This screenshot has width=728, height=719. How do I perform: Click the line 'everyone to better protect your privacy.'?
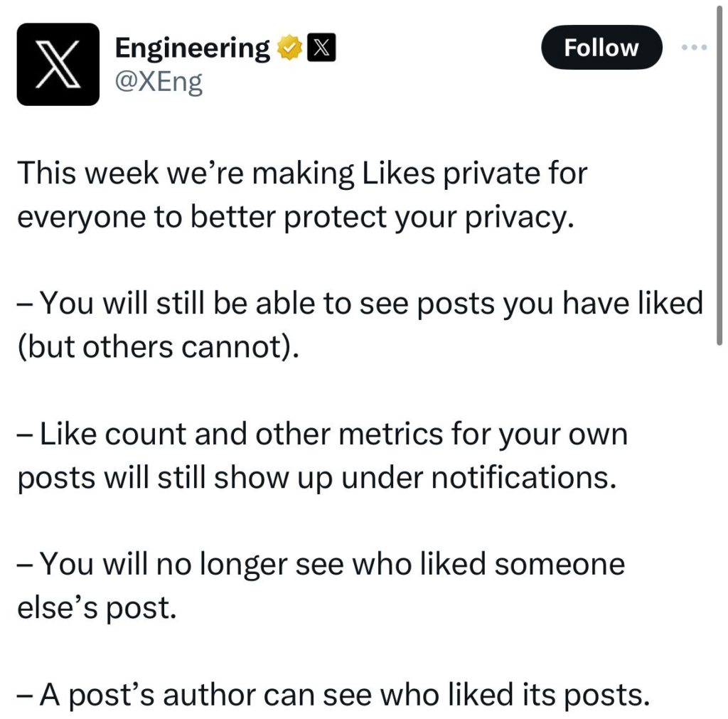tap(296, 218)
